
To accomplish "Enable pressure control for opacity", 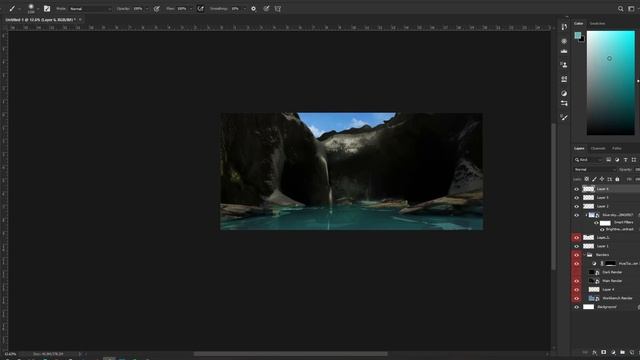I will (157, 9).
